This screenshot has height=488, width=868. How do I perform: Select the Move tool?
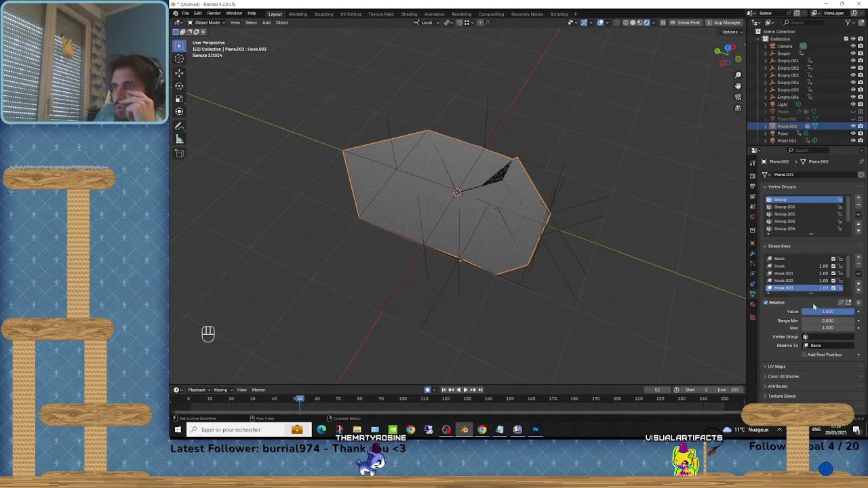pos(179,73)
